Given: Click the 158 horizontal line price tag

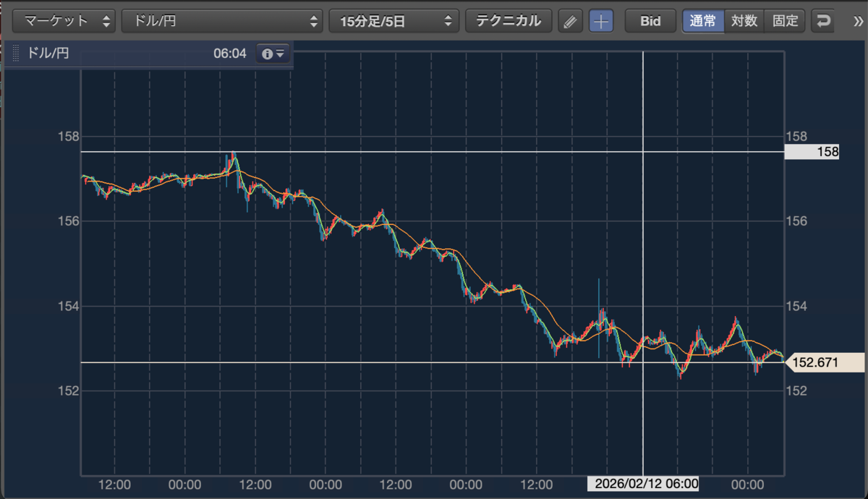Looking at the screenshot, I should [812, 152].
